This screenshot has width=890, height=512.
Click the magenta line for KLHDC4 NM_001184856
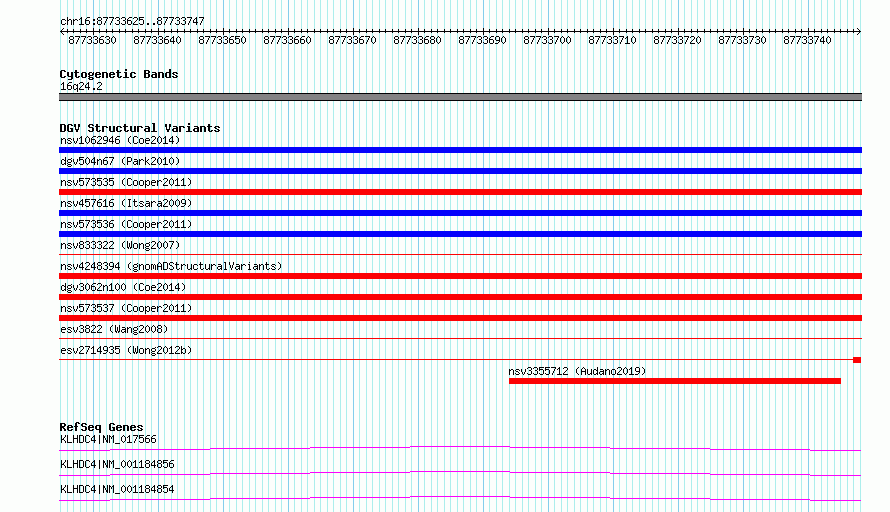460,473
